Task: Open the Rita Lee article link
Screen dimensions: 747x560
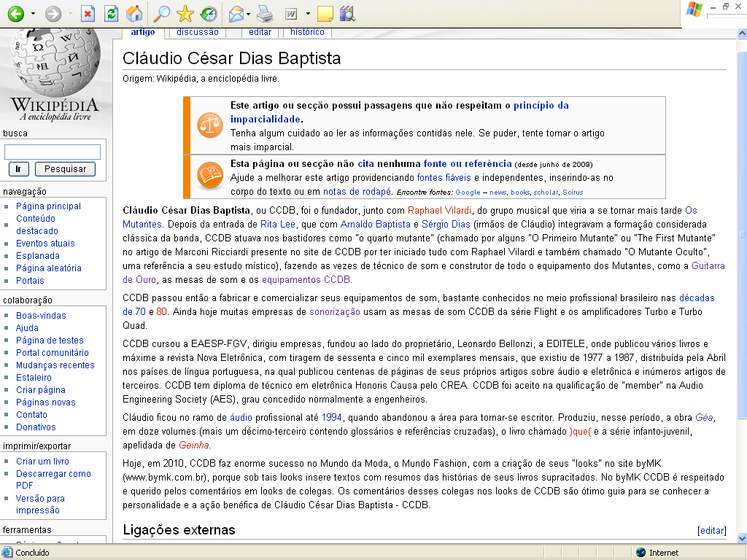Action: [x=277, y=225]
